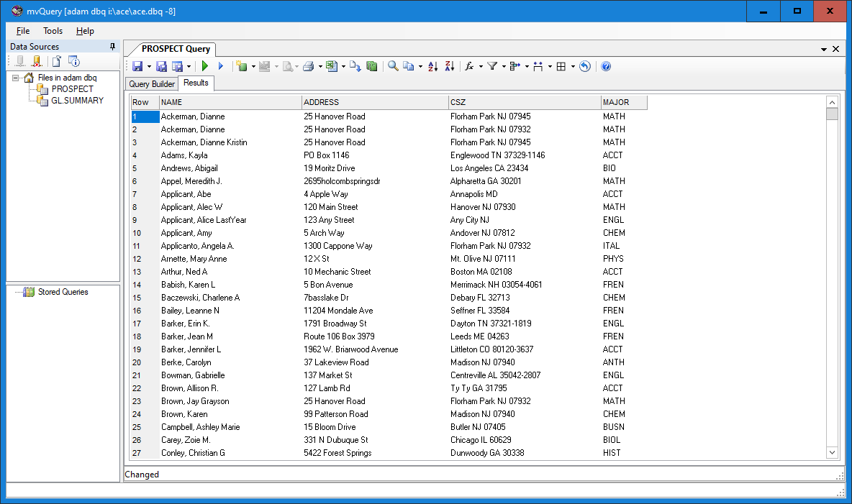This screenshot has height=504, width=852.
Task: Collapse the Files in adam dbq tree node
Action: click(17, 78)
